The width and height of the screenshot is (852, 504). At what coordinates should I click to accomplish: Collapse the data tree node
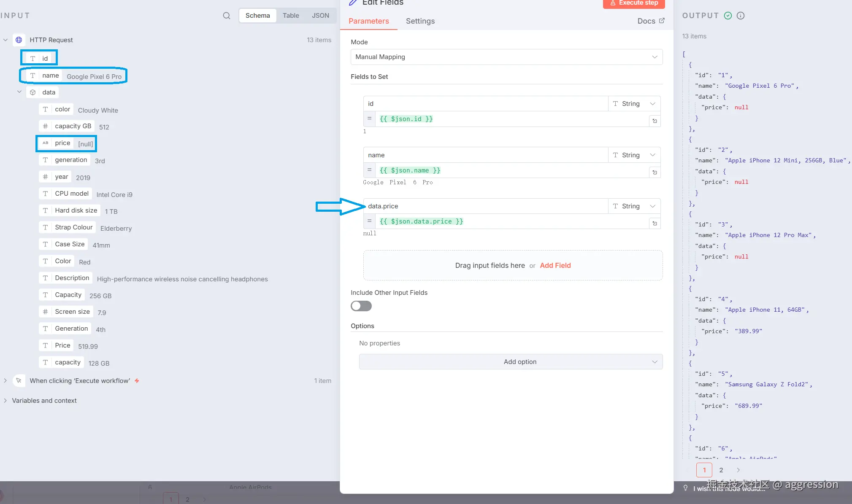point(19,92)
